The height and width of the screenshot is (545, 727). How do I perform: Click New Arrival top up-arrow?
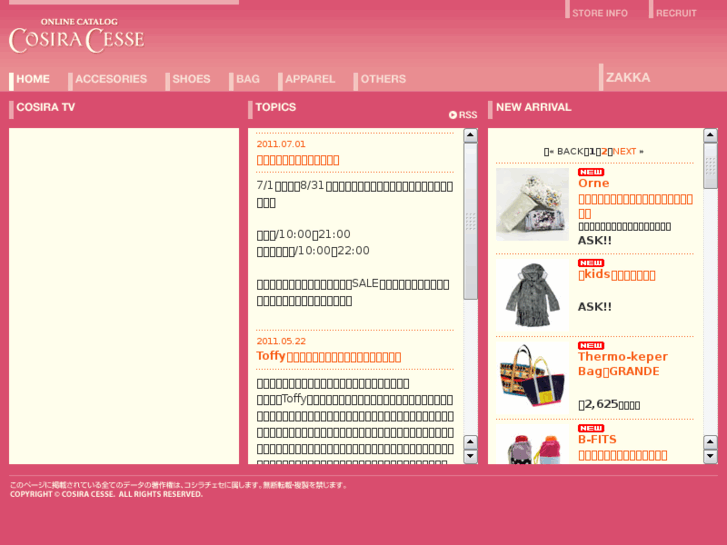click(710, 135)
